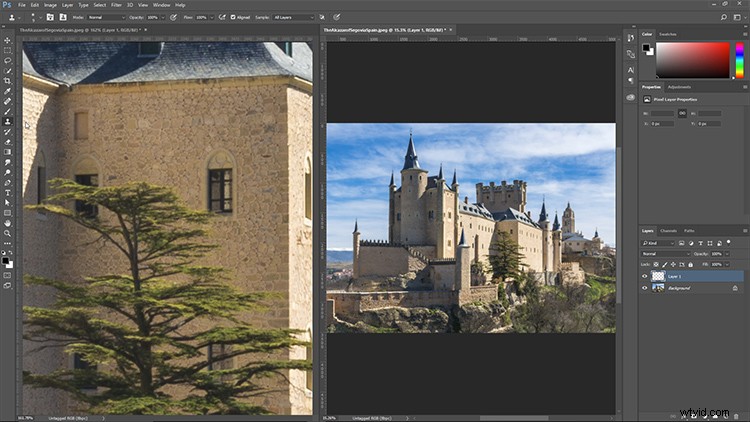This screenshot has height=422, width=750.
Task: Select the Hand tool
Action: (x=7, y=223)
